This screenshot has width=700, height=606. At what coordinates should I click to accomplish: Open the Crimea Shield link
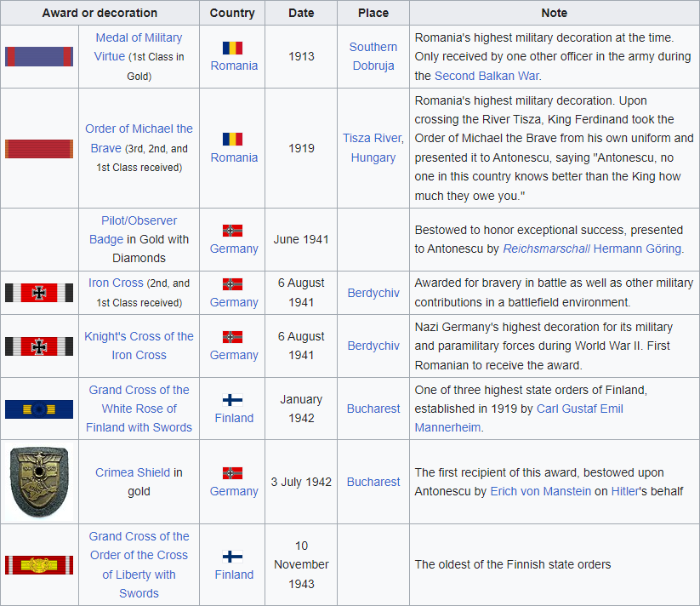pos(133,472)
